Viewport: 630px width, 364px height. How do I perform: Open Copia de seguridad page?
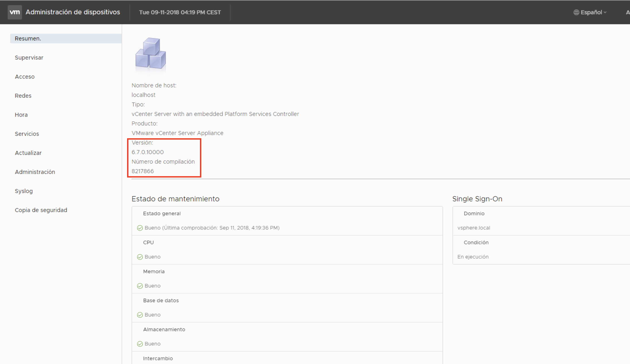(x=41, y=210)
